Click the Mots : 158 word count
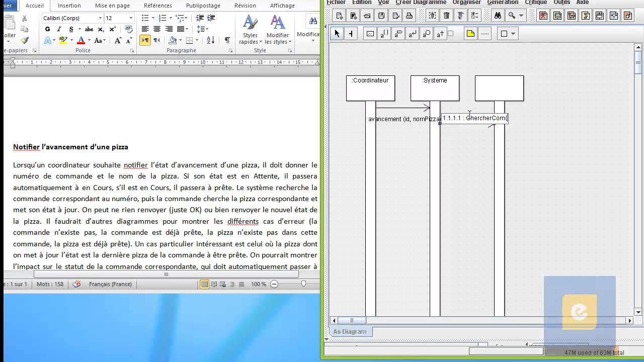This screenshot has width=644, height=362. 50,284
